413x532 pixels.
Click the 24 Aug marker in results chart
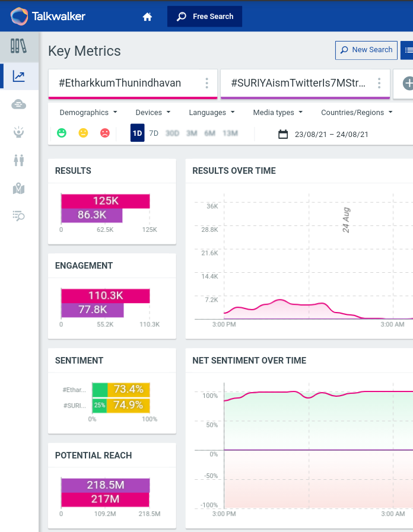click(x=346, y=220)
